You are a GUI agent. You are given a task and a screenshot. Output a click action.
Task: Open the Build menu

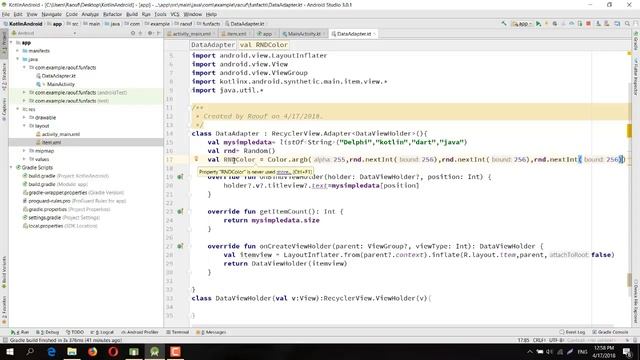(132, 14)
